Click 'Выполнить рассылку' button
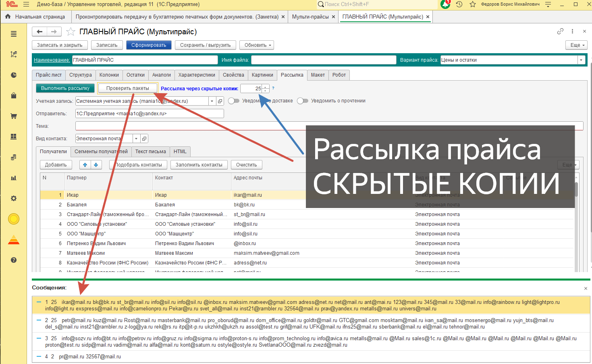The height and width of the screenshot is (364, 592). 65,88
